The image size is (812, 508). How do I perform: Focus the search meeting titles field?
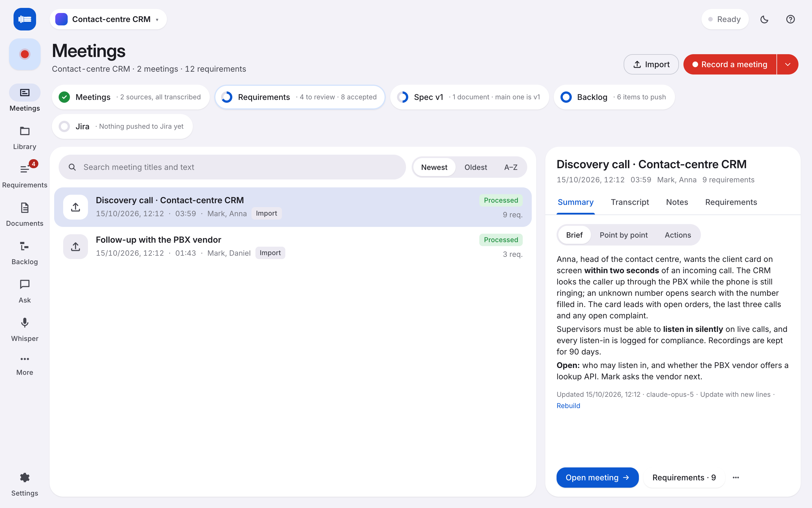click(232, 167)
